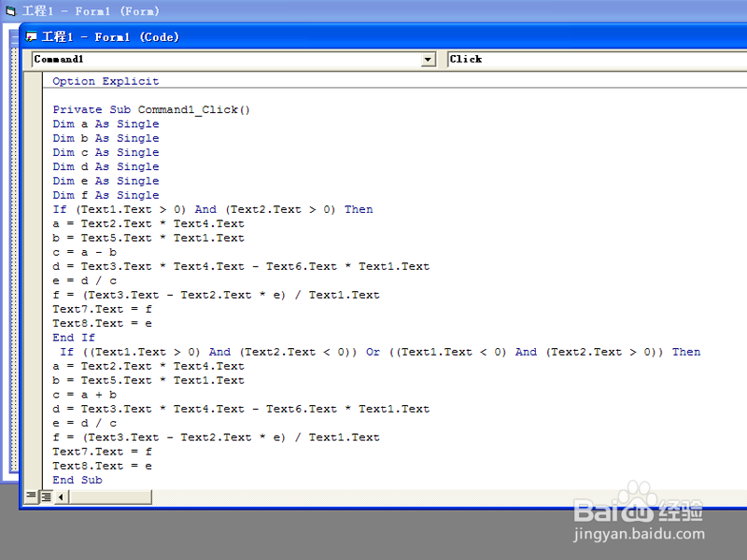Activate the Form1 (Form) window title bar
Screen dimensions: 747x560
pyautogui.click(x=373, y=10)
